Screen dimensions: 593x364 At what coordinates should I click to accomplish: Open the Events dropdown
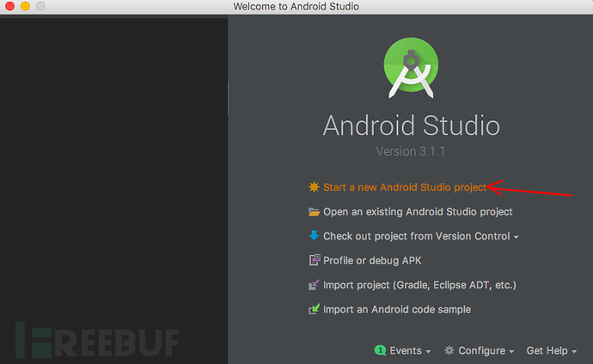click(x=410, y=351)
